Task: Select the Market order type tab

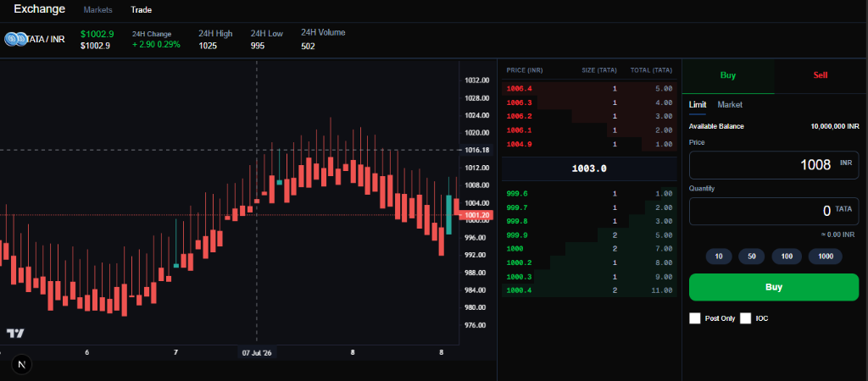Action: (x=730, y=104)
